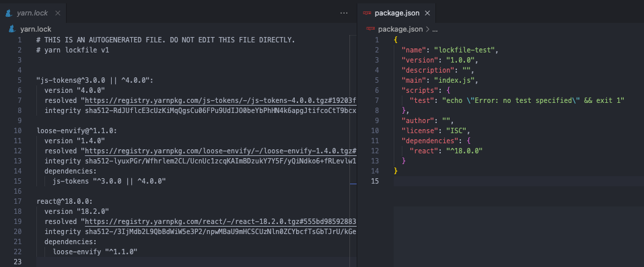644x267 pixels.
Task: Click the "version" key in package.json
Action: pyautogui.click(x=420, y=61)
